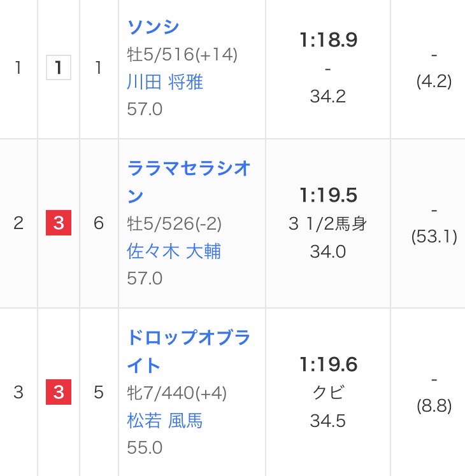Open jockey 佐々木 大輔's page
The width and height of the screenshot is (465, 476).
[x=174, y=251]
